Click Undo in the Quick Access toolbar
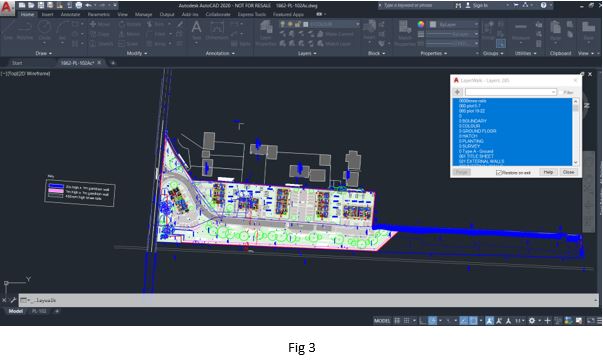The image size is (603, 360). point(88,5)
